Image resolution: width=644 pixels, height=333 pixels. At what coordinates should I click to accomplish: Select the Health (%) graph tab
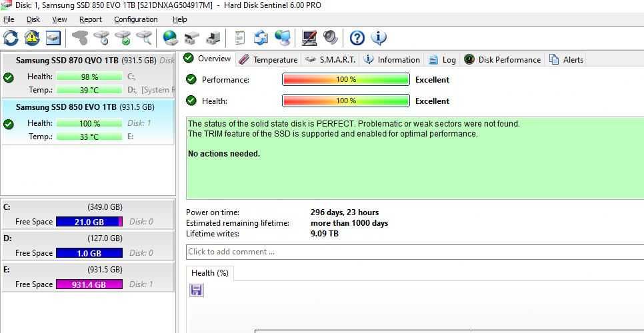pos(210,273)
